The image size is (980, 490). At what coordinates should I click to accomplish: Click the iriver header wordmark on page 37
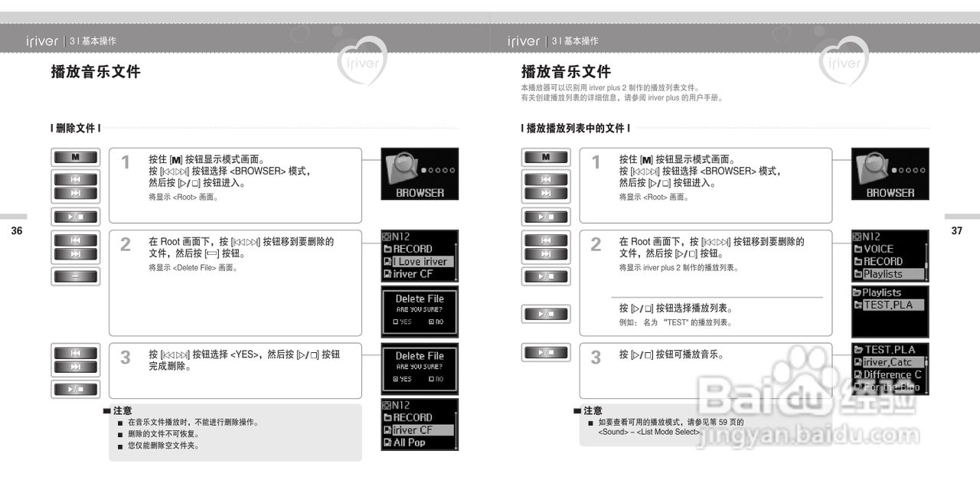click(524, 41)
